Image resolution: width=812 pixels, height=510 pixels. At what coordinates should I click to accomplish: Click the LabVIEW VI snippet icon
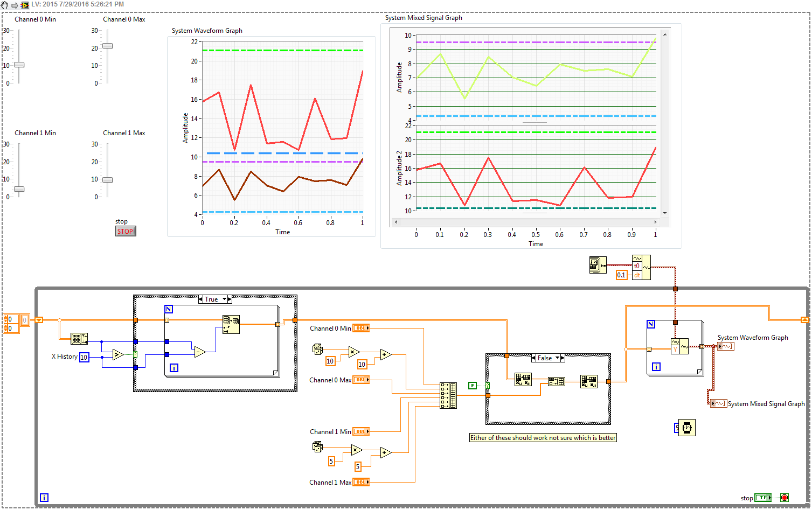25,5
